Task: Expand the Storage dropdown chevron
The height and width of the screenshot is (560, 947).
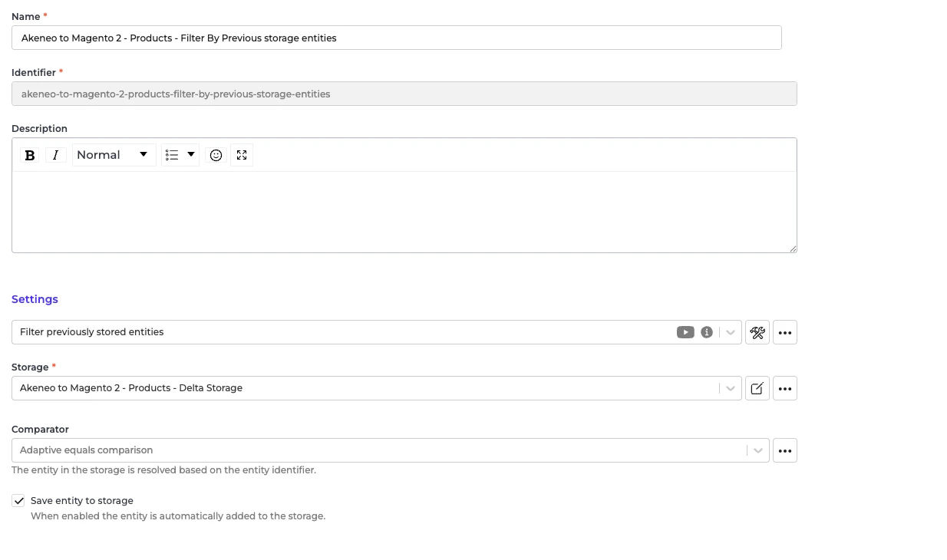Action: [x=731, y=388]
